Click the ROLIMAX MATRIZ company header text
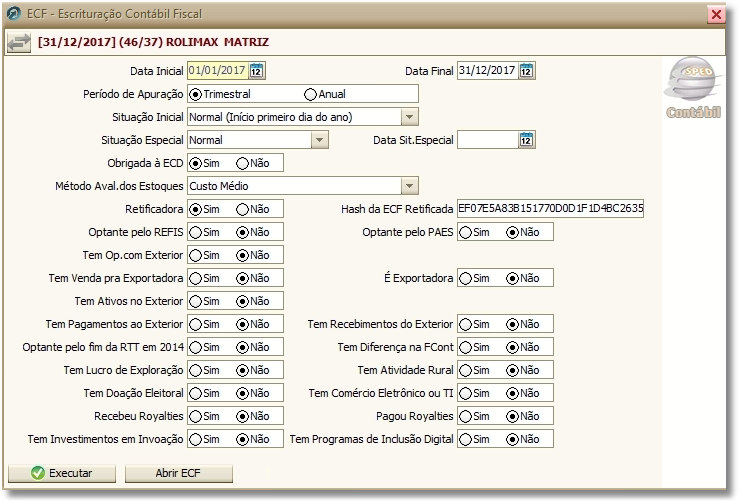This screenshot has width=740, height=504. [217, 42]
